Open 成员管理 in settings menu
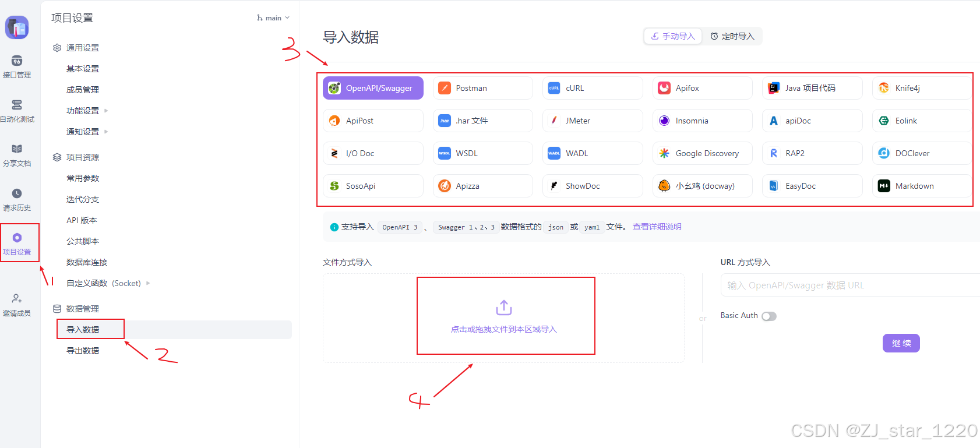 pos(83,90)
